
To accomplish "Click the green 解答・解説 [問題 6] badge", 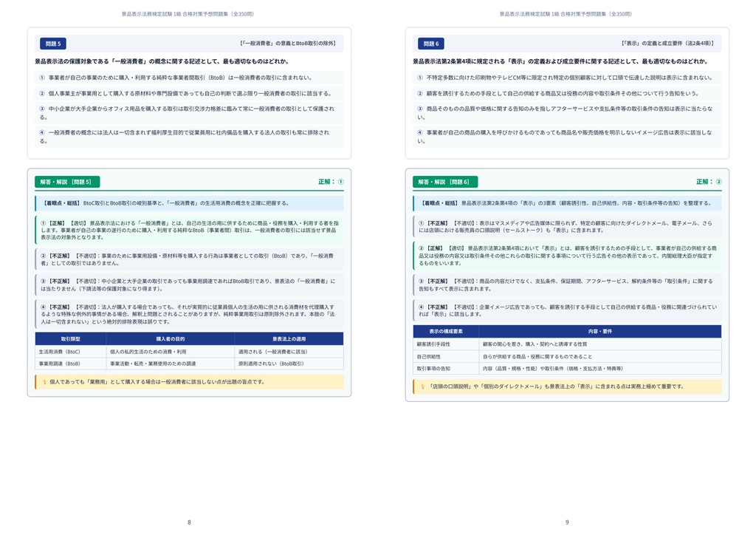I will coord(445,182).
